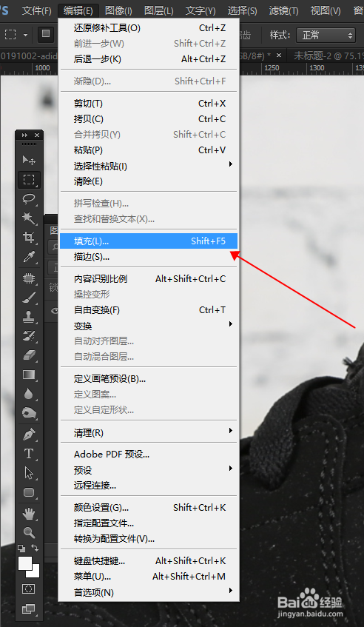Select the Crop tool
Image resolution: width=364 pixels, height=627 pixels.
click(29, 238)
